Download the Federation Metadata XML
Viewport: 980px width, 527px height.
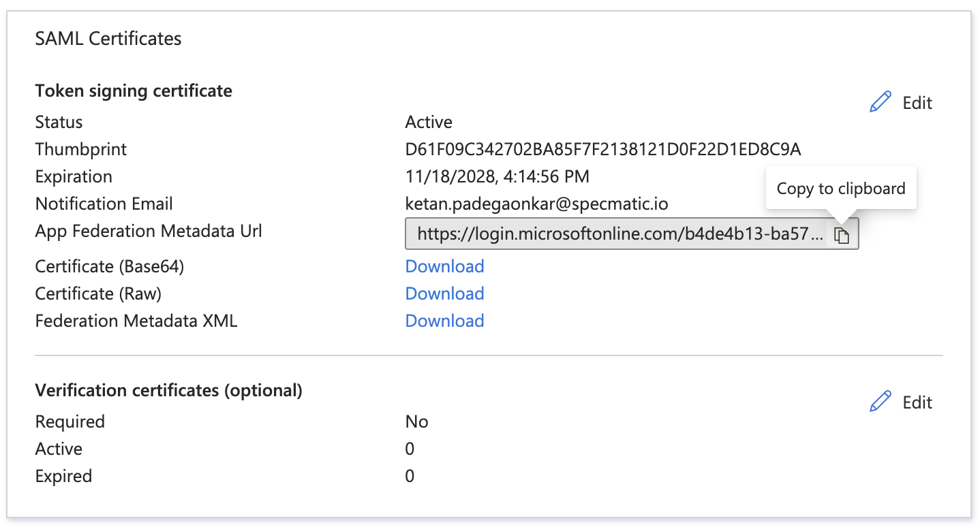tap(444, 321)
